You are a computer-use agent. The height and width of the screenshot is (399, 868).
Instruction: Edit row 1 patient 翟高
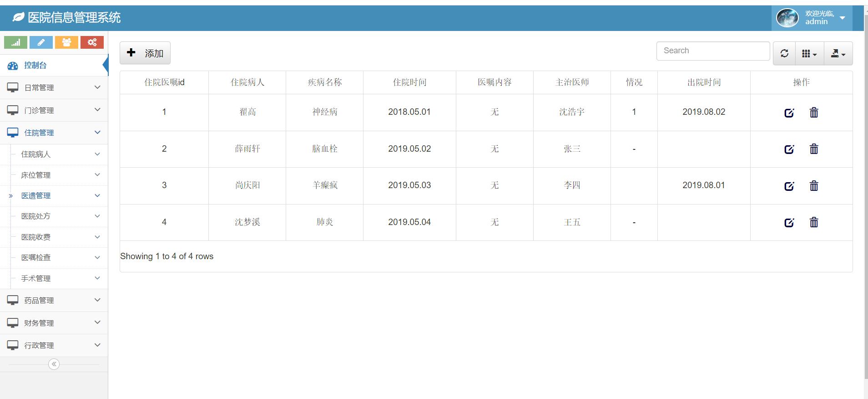789,113
